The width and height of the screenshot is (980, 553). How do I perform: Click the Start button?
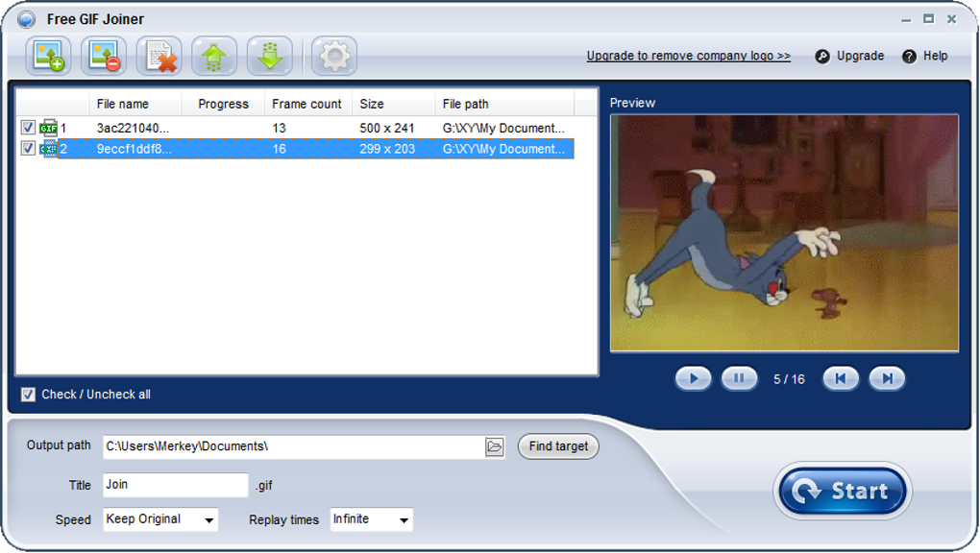[x=843, y=491]
